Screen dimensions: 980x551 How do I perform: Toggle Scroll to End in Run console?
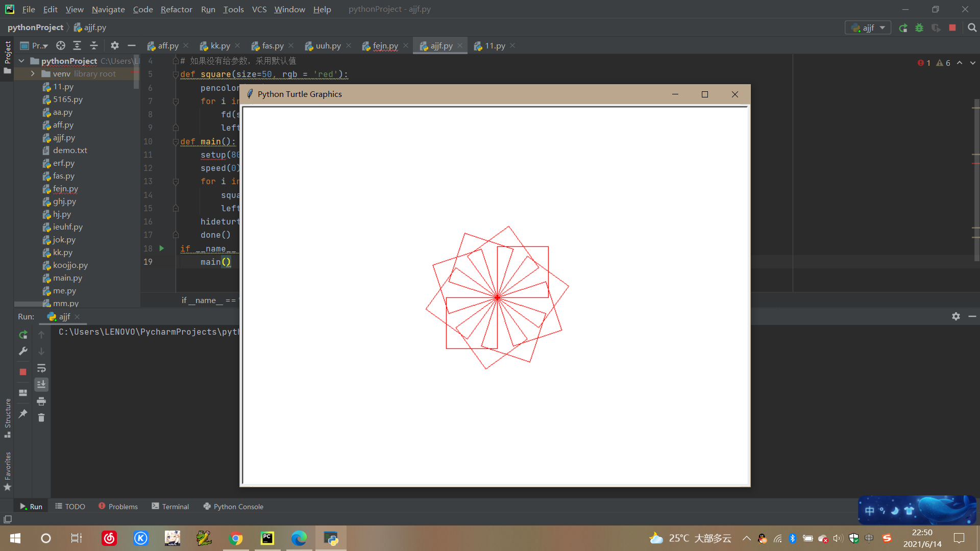[41, 384]
